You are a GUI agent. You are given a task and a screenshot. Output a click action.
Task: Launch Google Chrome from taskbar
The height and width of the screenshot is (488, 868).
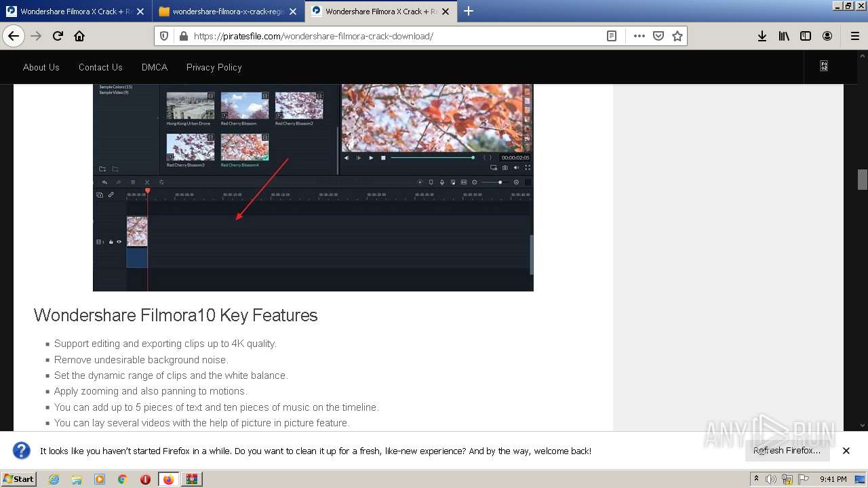122,479
